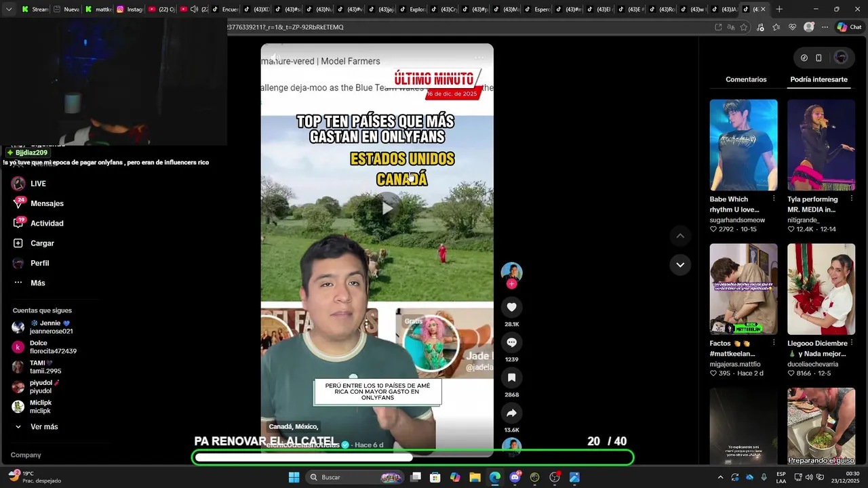868x488 pixels.
Task: Bookmark the video showing 2868 saves
Action: click(511, 378)
